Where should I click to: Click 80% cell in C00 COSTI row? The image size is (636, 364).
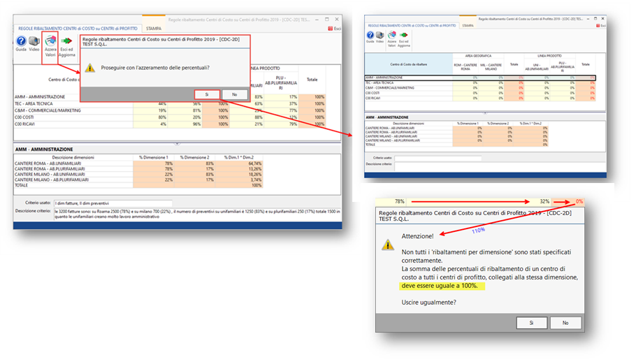(150, 117)
